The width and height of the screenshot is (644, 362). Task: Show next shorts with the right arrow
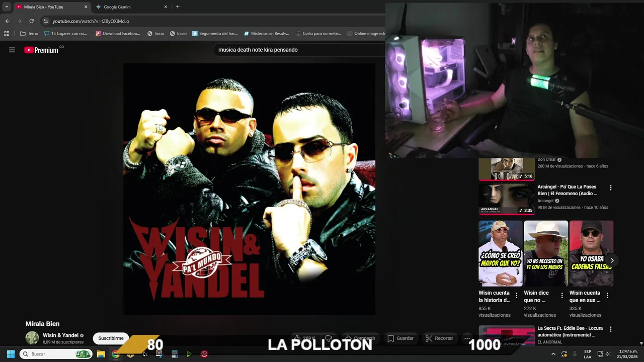coord(612,260)
